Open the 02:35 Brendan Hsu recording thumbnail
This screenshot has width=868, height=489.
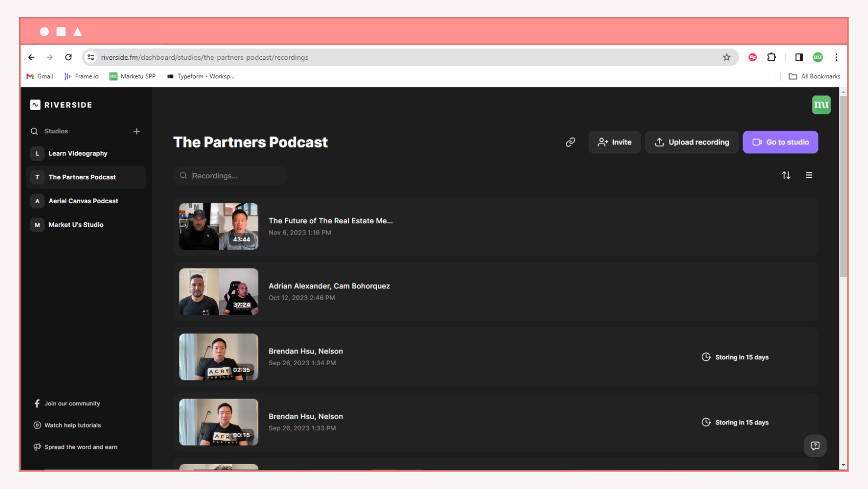[219, 357]
